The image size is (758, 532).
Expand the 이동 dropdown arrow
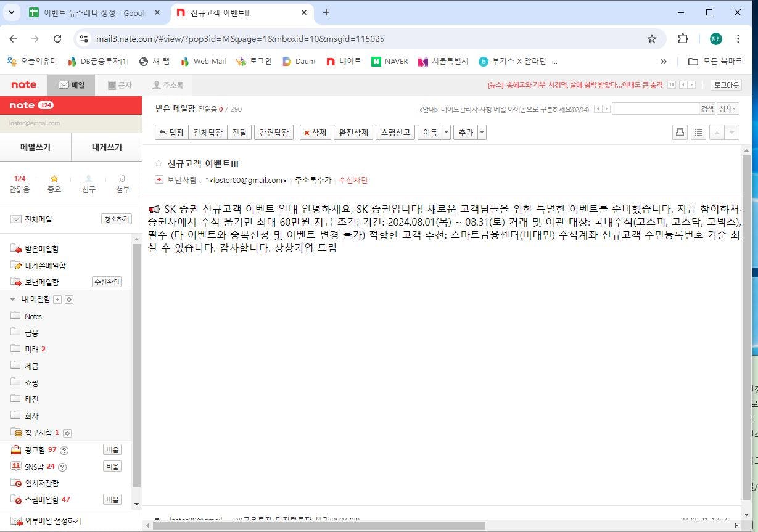[446, 133]
